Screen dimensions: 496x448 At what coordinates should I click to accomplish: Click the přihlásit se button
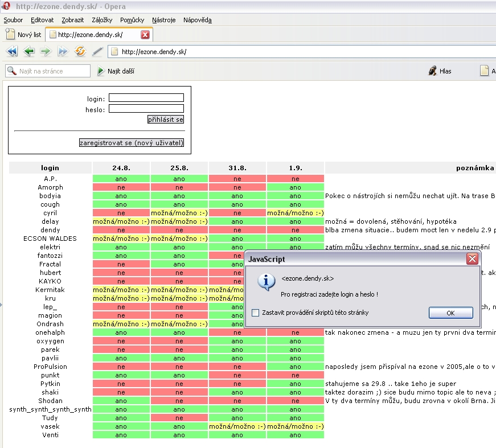pos(166,120)
